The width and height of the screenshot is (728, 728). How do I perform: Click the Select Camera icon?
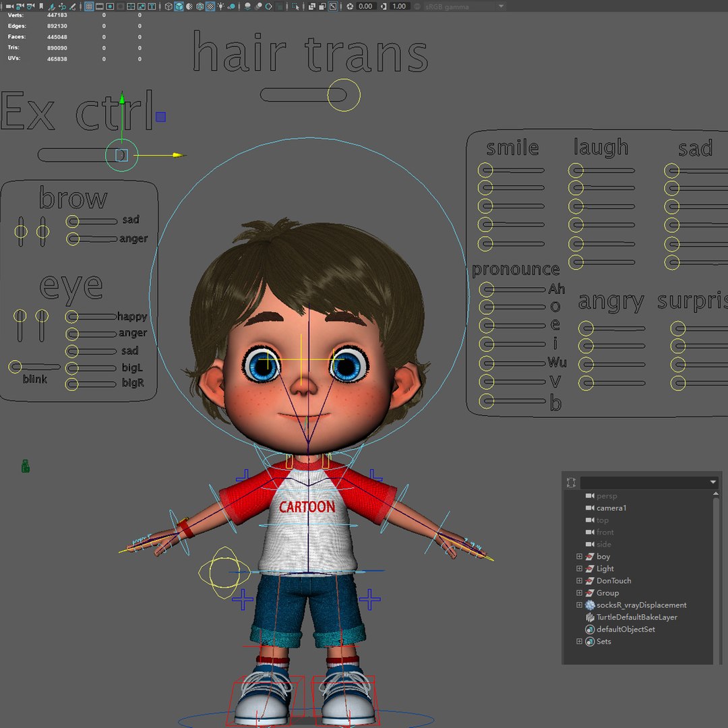[x=9, y=7]
